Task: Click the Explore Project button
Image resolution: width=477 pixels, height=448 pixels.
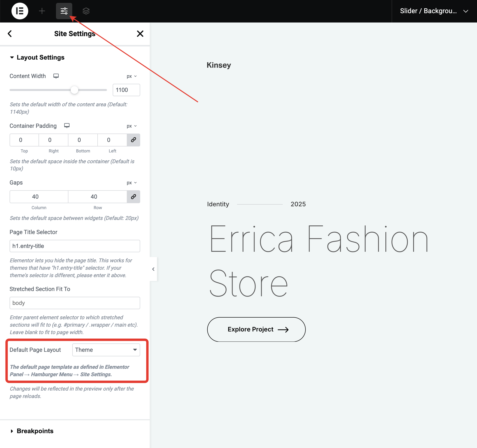Action: click(x=256, y=329)
